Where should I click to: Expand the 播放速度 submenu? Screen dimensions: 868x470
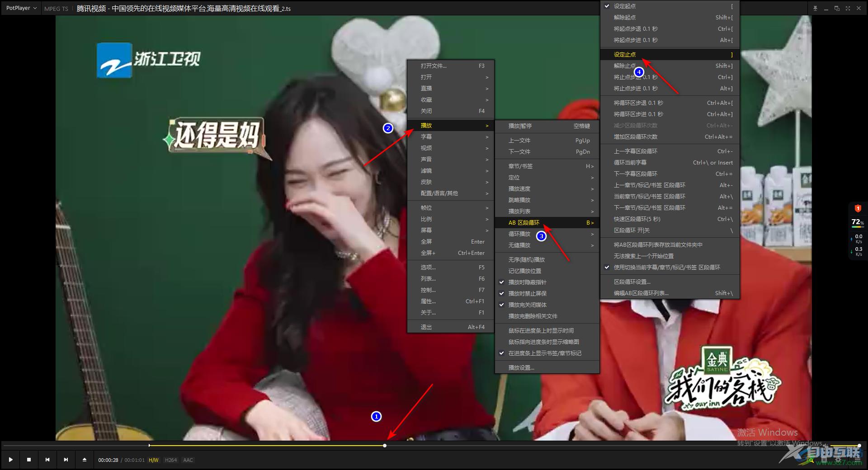point(547,188)
